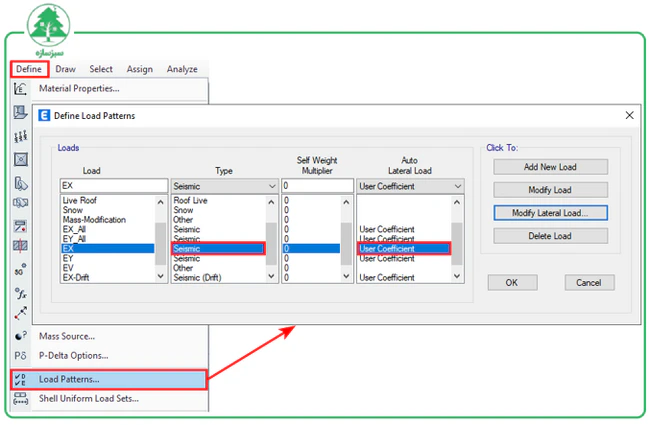This screenshot has height=425, width=650.
Task: Click the Auto Lateral Load list scrollbar thumb
Action: click(457, 244)
